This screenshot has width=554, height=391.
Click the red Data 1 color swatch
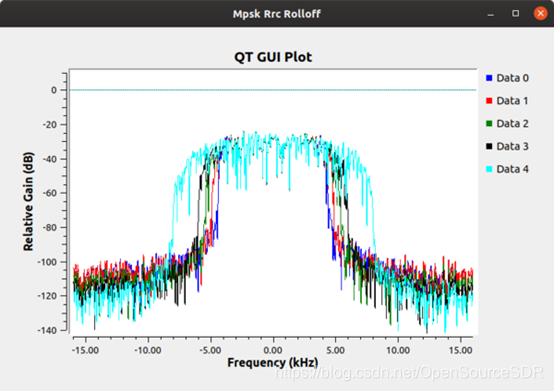tap(489, 101)
